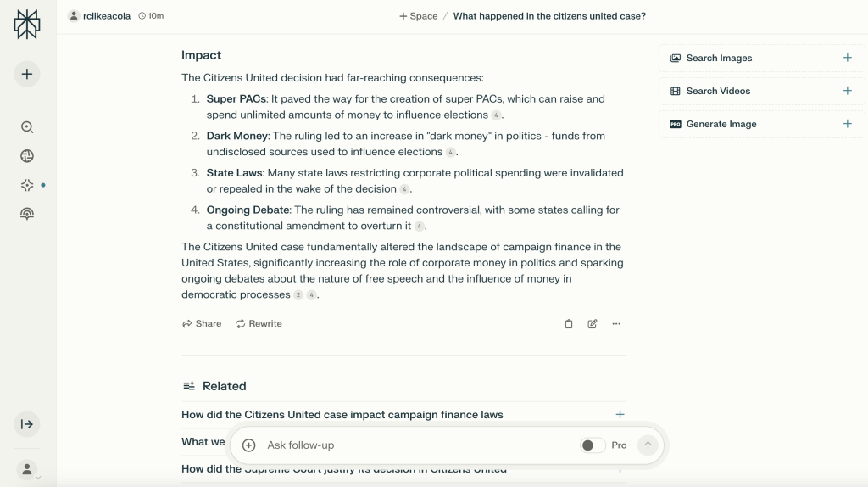Viewport: 868px width, 487px height.
Task: Expand the sidebar with arrow icon
Action: point(27,424)
